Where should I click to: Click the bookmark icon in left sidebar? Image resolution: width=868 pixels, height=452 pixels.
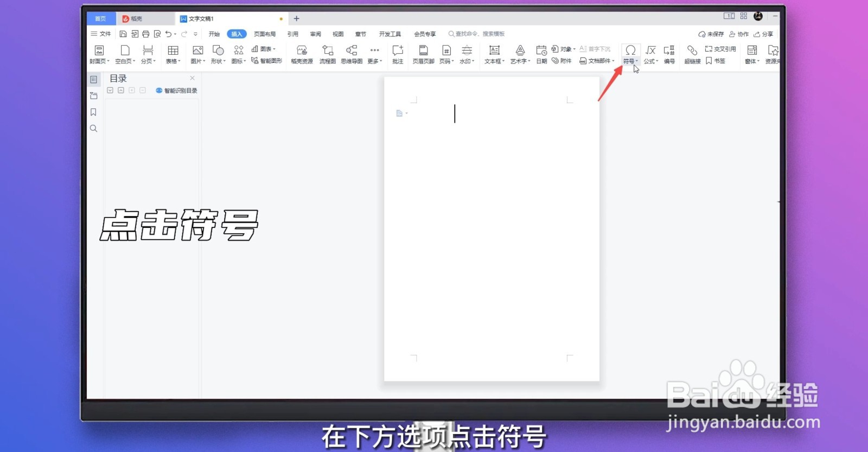point(93,112)
